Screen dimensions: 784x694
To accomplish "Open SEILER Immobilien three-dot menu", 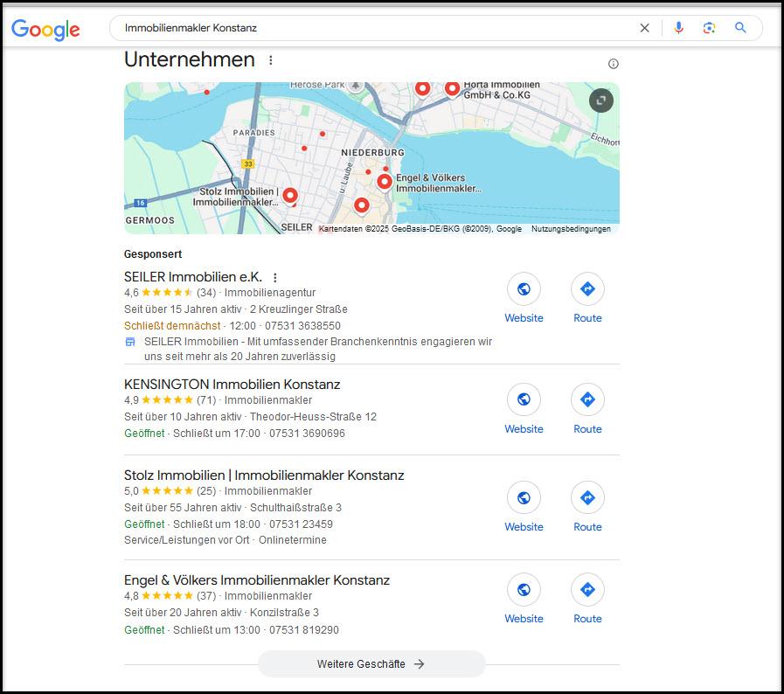I will 275,277.
